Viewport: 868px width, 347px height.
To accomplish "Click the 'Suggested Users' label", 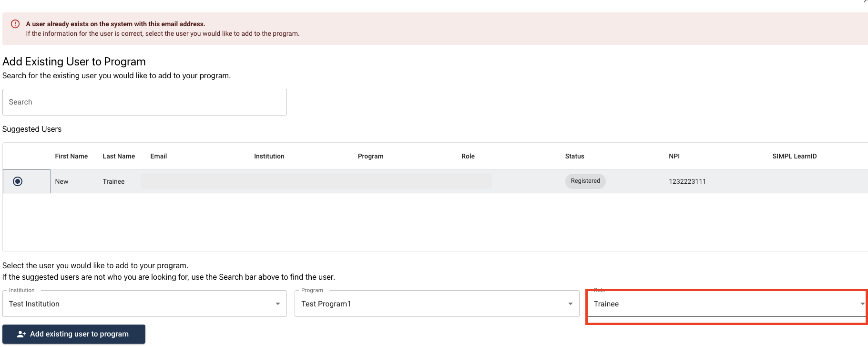I will click(32, 129).
